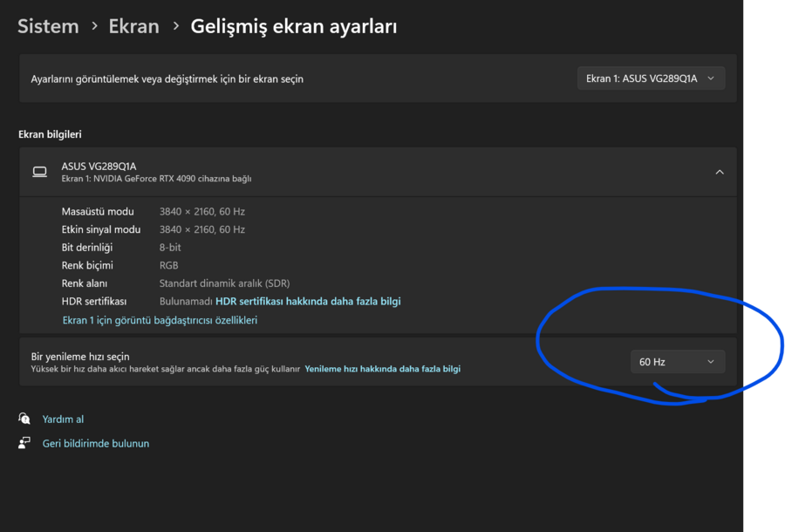Click the Ekran bilgileri heading
Image resolution: width=785 pixels, height=532 pixels.
click(x=50, y=134)
